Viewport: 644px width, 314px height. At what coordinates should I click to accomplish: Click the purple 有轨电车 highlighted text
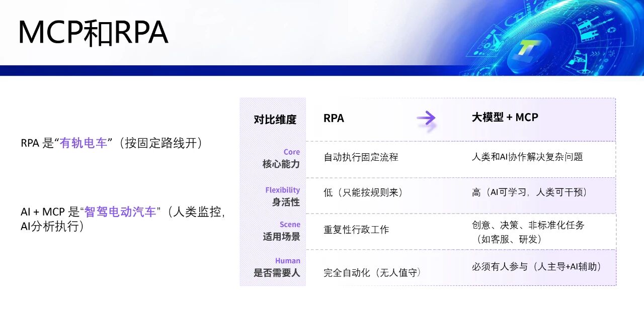(84, 143)
